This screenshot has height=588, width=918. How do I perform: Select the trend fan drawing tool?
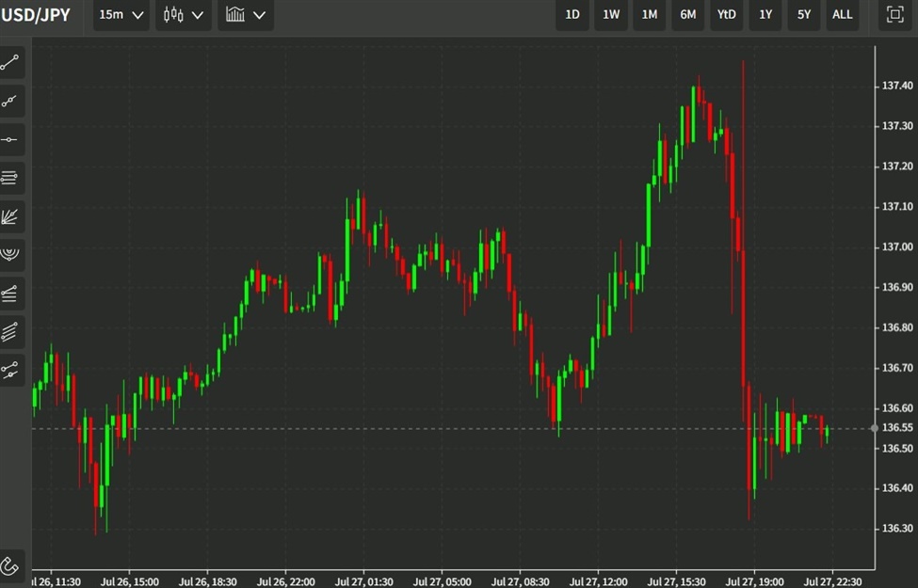11,216
